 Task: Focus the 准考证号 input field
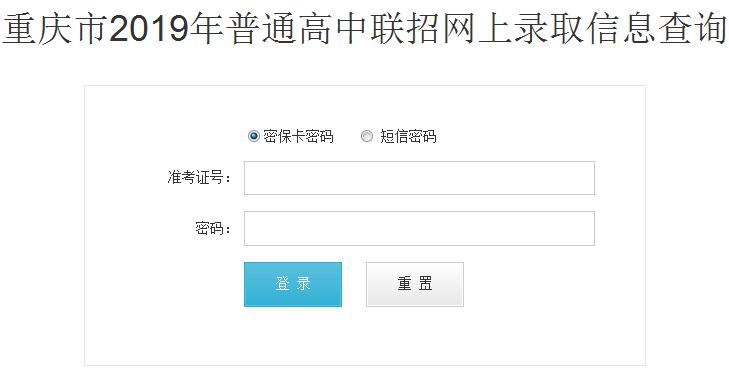pos(419,178)
